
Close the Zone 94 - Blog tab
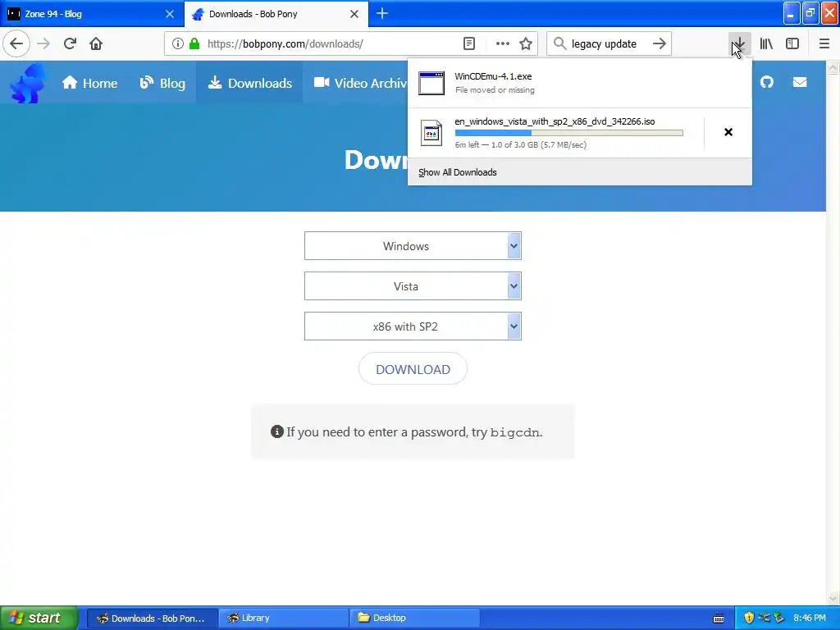point(170,14)
